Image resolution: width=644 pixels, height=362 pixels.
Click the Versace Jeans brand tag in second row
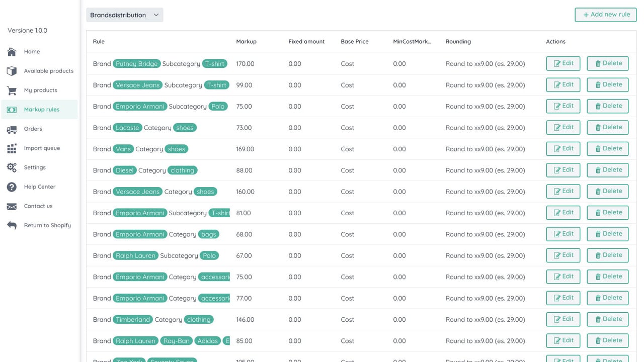(137, 85)
